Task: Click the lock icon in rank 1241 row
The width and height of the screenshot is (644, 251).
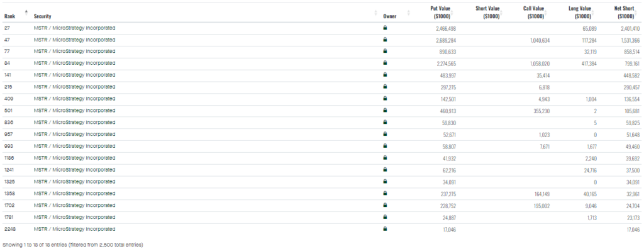Action: pyautogui.click(x=385, y=170)
